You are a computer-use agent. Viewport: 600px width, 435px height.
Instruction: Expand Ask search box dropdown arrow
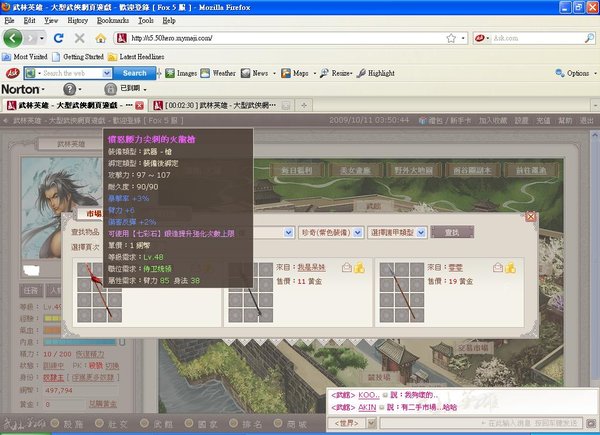(107, 73)
